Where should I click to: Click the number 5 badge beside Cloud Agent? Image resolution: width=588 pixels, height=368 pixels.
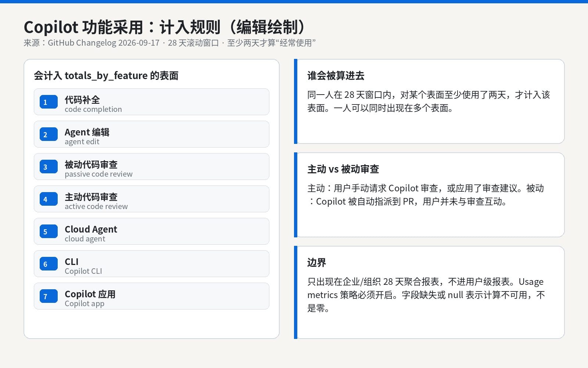point(49,231)
